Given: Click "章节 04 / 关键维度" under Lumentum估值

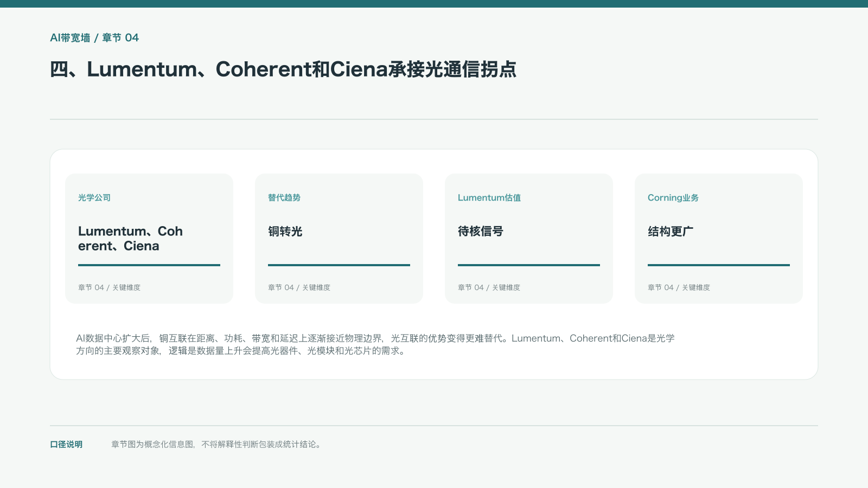Looking at the screenshot, I should click(x=489, y=287).
